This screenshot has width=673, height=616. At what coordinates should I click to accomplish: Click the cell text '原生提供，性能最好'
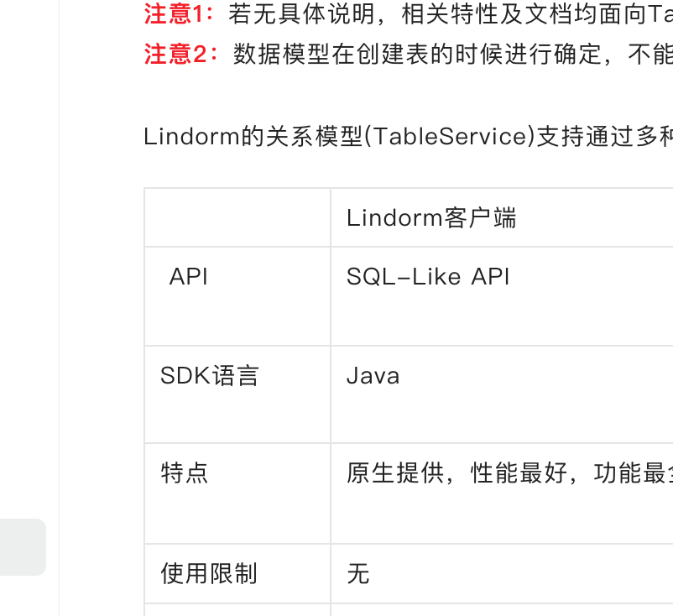click(x=456, y=473)
